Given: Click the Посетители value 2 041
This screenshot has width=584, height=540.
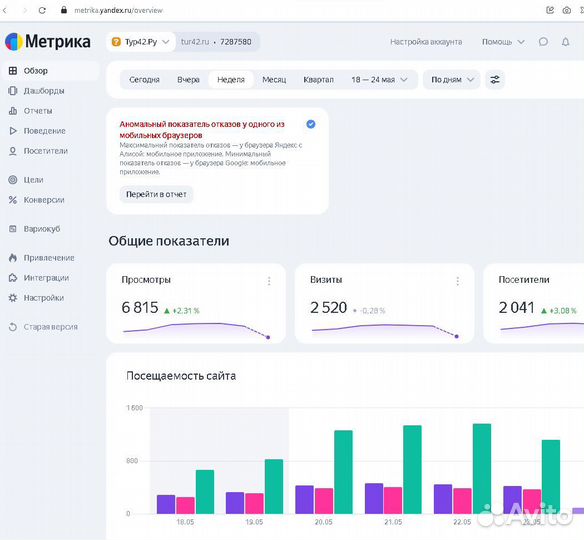Looking at the screenshot, I should (x=517, y=308).
